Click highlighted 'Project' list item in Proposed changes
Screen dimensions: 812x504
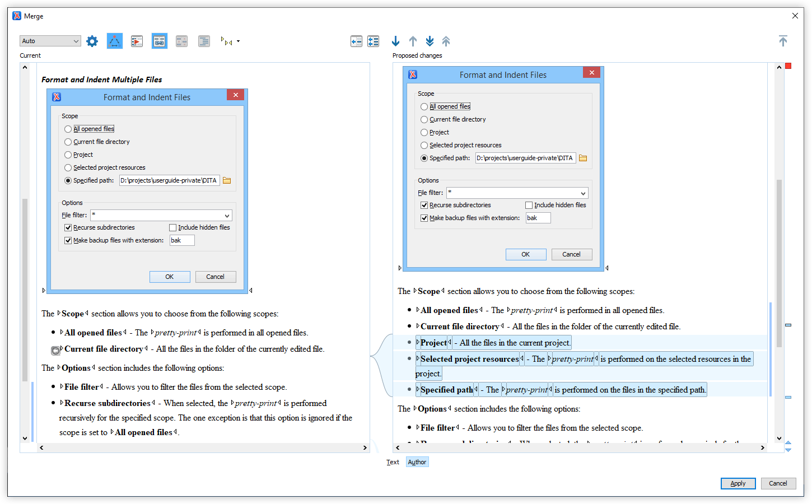pyautogui.click(x=493, y=343)
